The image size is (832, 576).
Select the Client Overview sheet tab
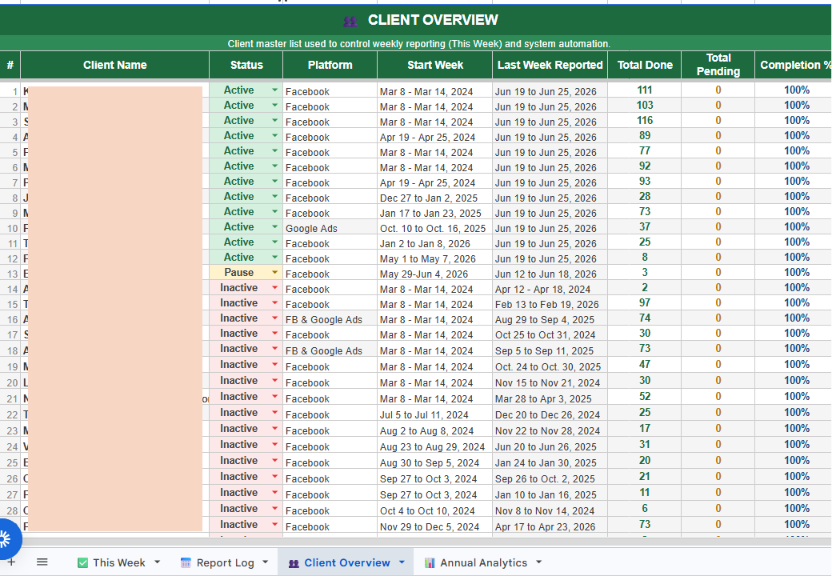(x=347, y=563)
